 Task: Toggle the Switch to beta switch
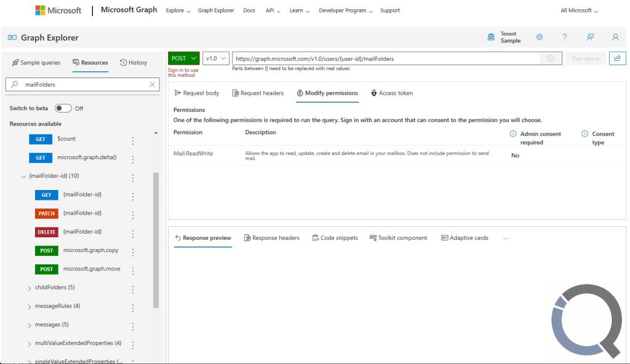pyautogui.click(x=63, y=108)
